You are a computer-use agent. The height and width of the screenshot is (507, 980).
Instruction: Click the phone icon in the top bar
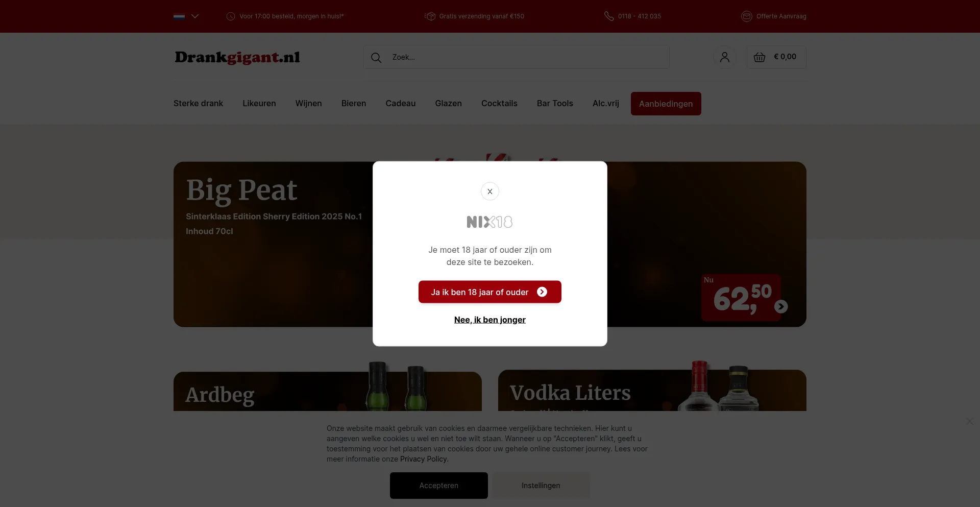609,16
